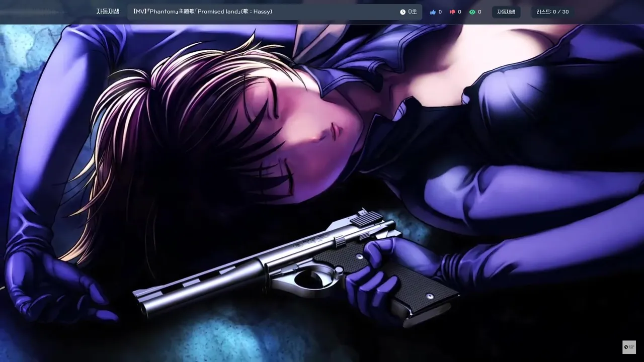Click the clock timer icon
Image resolution: width=644 pixels, height=362 pixels.
click(x=403, y=12)
